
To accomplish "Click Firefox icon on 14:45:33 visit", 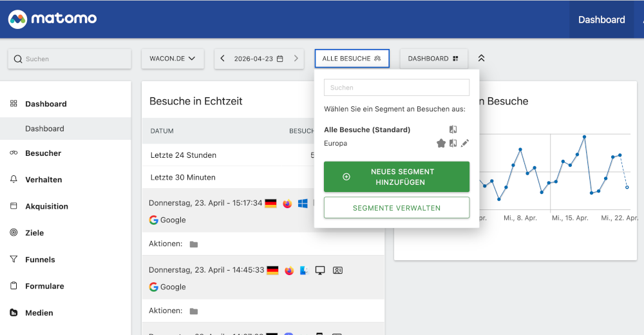I will (289, 270).
